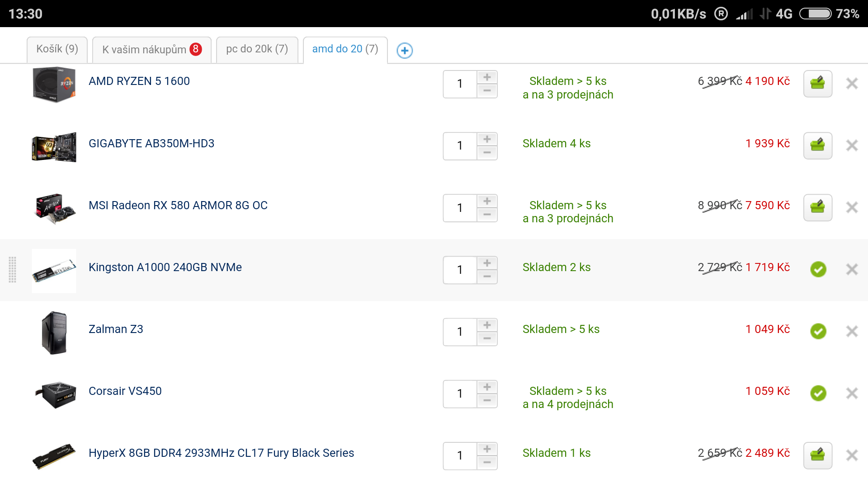Decrease quantity of Corsair VS450
This screenshot has width=868, height=488.
[487, 400]
